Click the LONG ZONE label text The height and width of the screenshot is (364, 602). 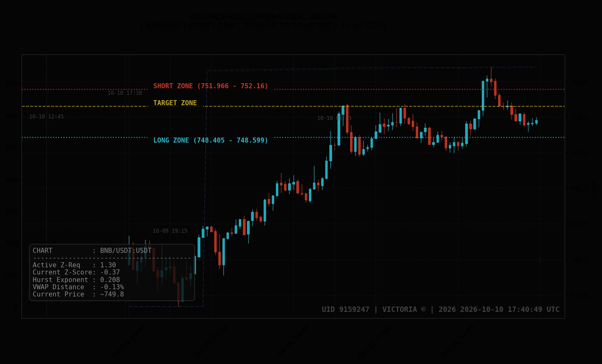[211, 140]
